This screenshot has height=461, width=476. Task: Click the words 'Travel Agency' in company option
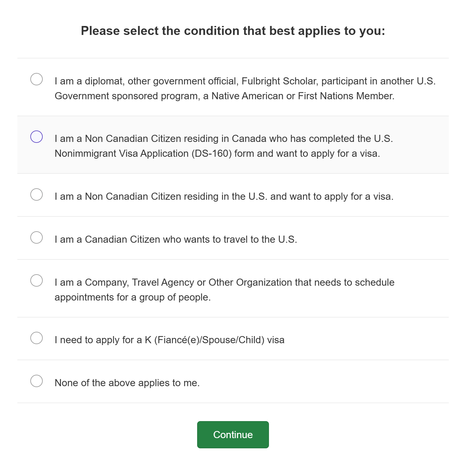[163, 282]
